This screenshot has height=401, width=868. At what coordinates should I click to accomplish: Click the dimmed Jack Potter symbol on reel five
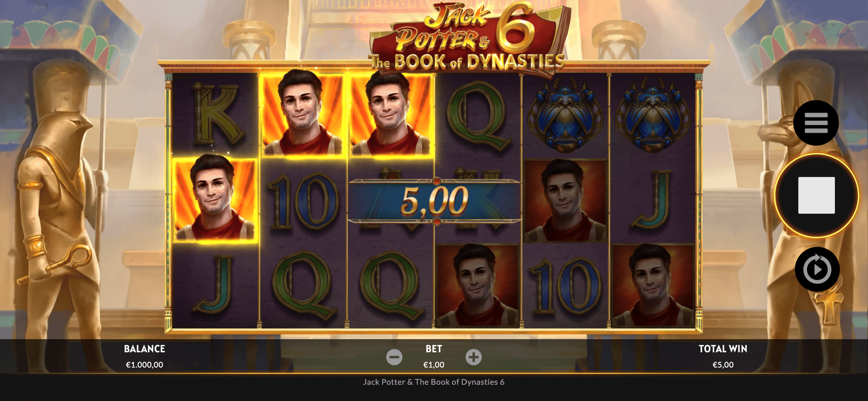[x=565, y=201]
